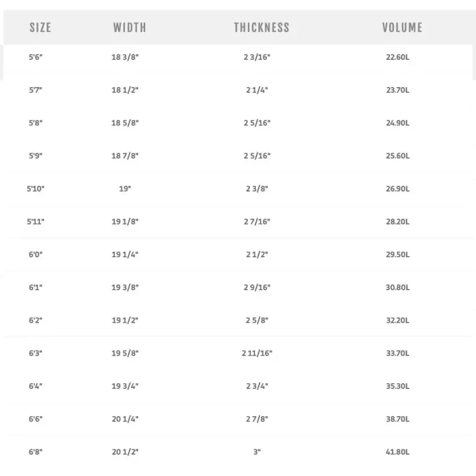Select the 5'10" size cell
The image size is (476, 476).
[x=36, y=189]
